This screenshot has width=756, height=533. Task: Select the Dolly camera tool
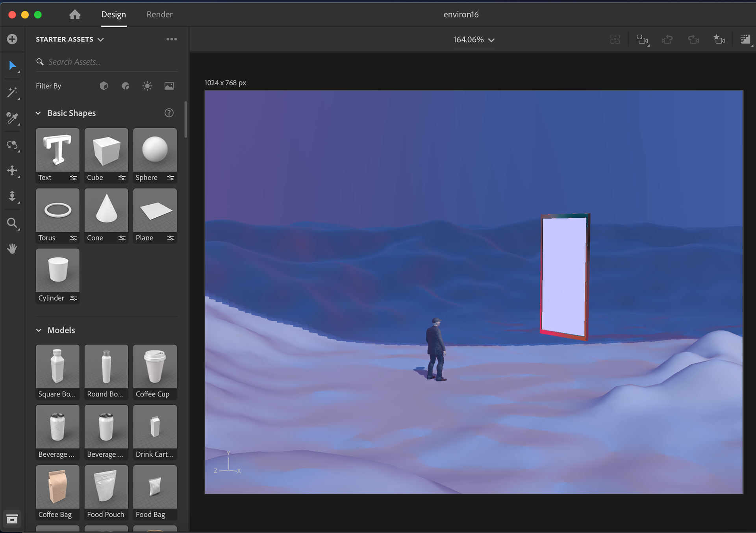click(12, 196)
